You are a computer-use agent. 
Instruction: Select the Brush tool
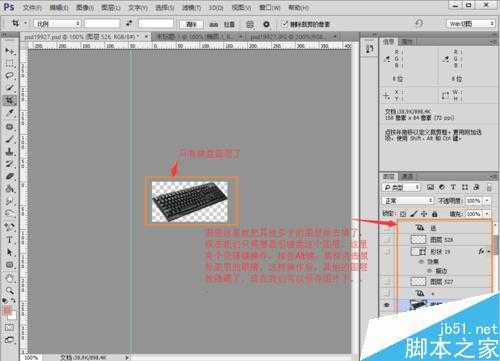point(9,139)
